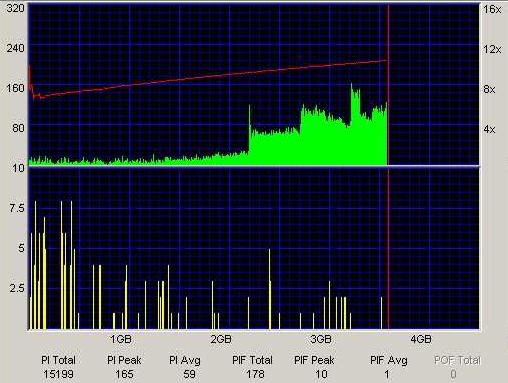
Task: Click the 320 label on PI axis
Action: pos(15,8)
